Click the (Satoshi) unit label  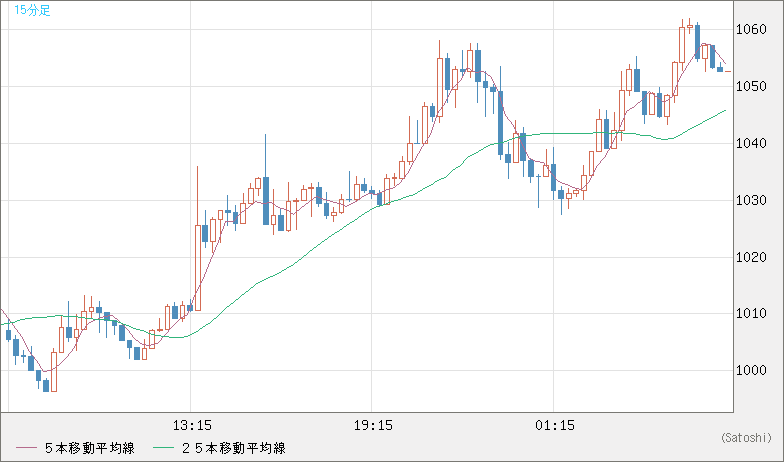pos(746,438)
